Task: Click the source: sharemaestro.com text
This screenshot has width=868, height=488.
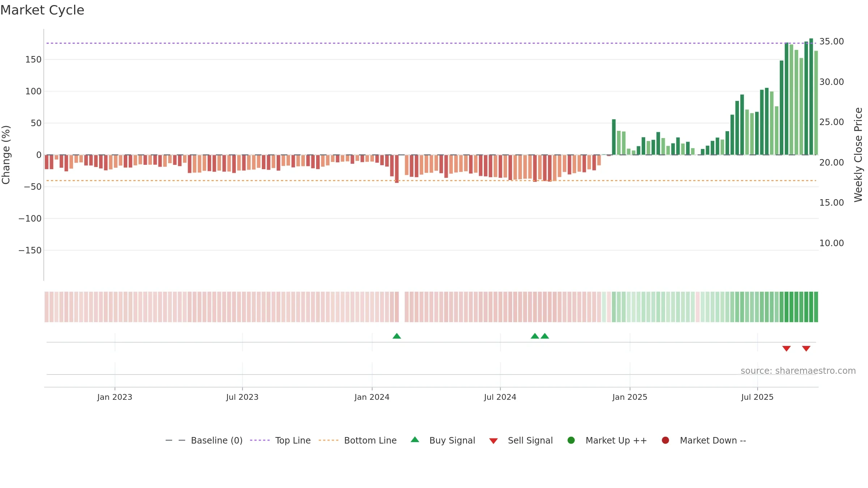Action: (798, 371)
